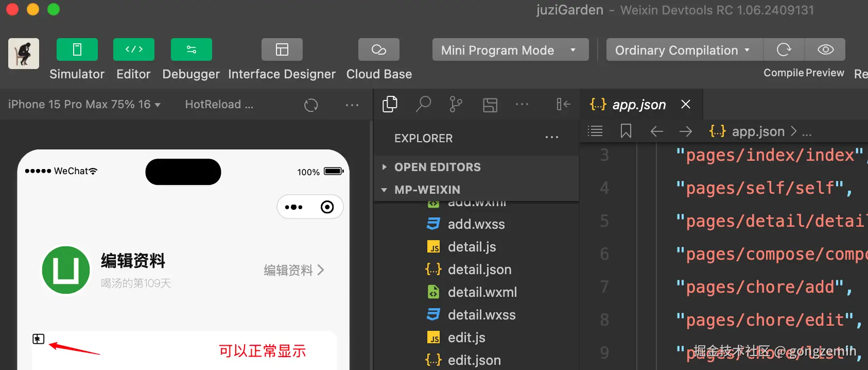Toggle the Editor panel button

pyautogui.click(x=134, y=49)
